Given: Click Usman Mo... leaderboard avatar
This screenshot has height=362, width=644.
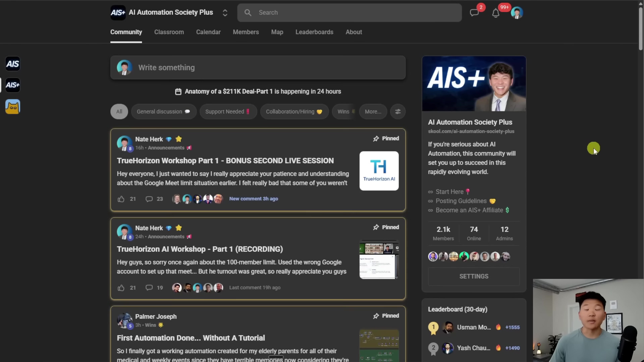Looking at the screenshot, I should pos(447,327).
